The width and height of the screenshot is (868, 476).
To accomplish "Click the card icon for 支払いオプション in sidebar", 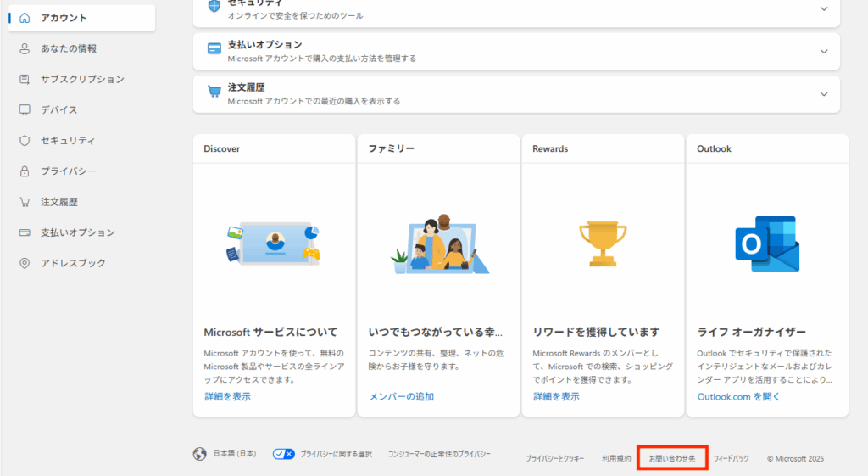I will tap(25, 232).
